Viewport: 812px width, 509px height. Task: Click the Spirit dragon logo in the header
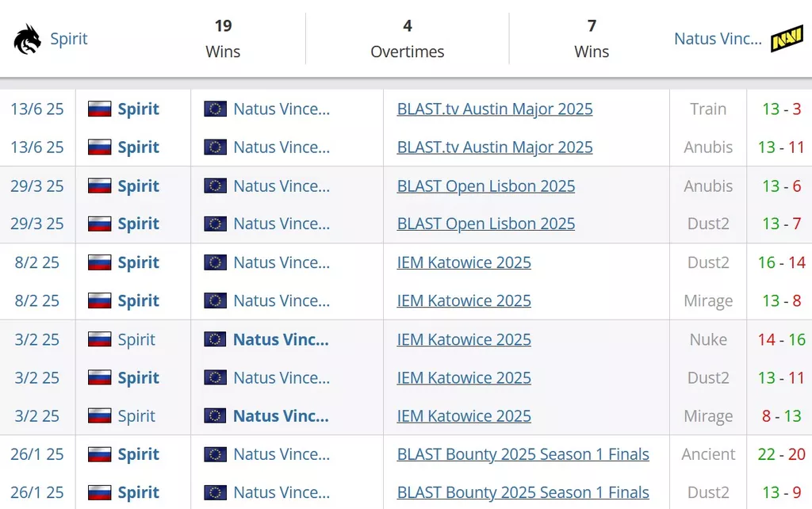click(x=28, y=39)
